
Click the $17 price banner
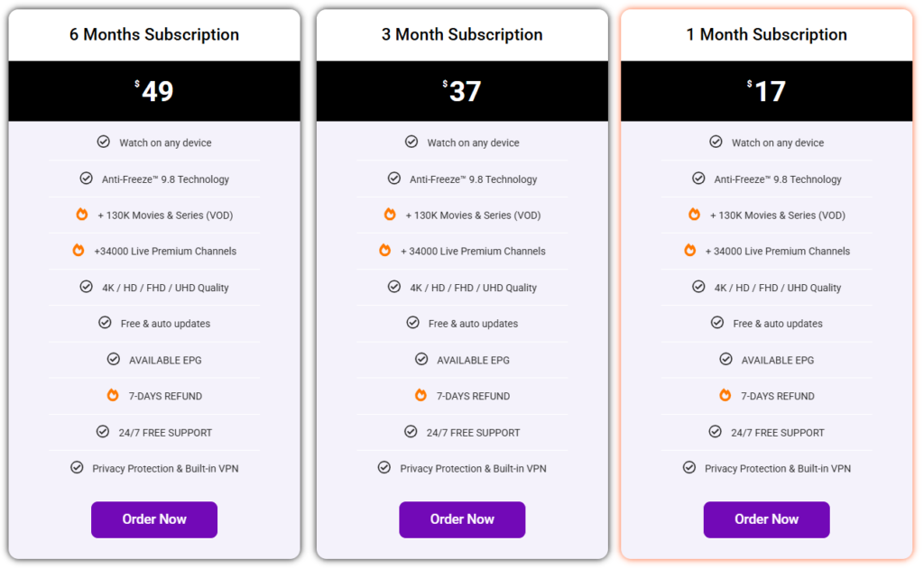(767, 91)
